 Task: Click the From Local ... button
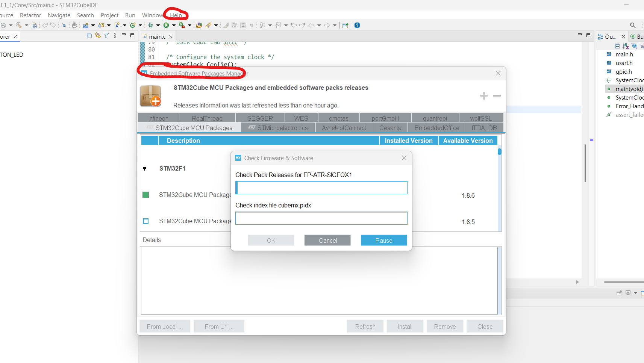pos(165,327)
